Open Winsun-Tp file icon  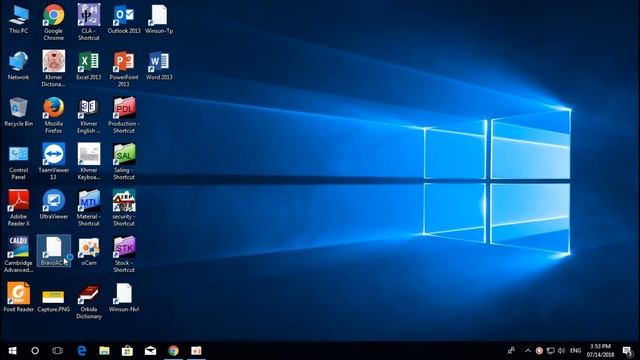click(159, 20)
